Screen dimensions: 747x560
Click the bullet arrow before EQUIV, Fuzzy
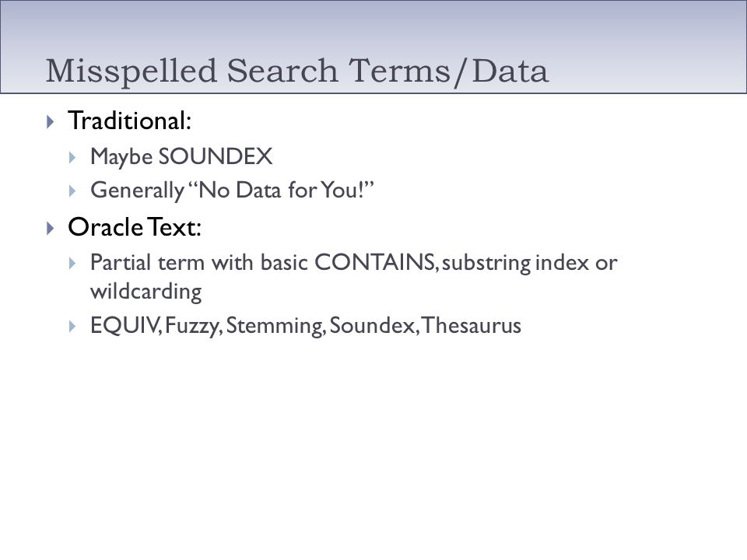point(72,326)
